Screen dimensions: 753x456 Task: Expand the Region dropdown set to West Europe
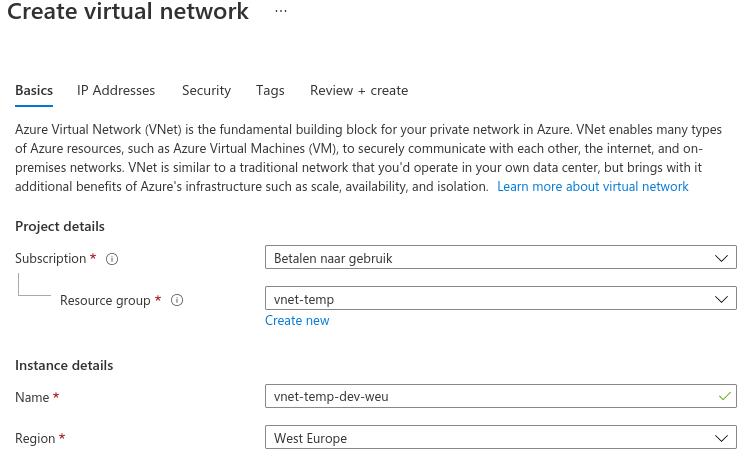coord(501,438)
